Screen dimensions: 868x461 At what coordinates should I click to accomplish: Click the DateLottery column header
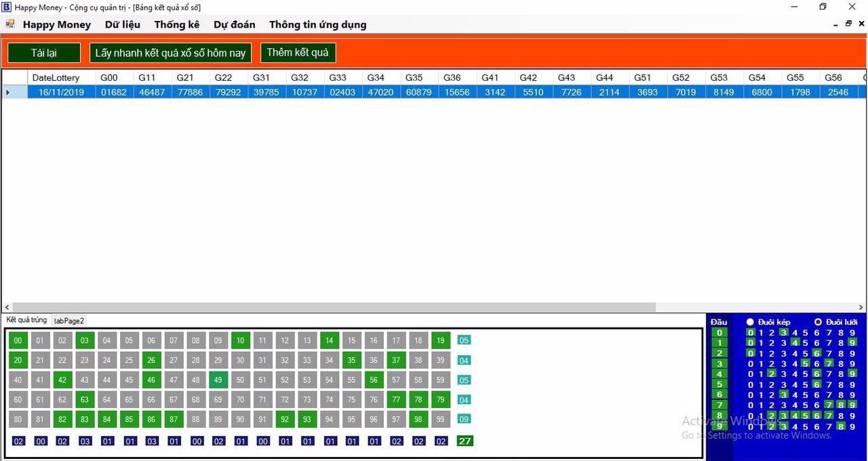pos(56,77)
